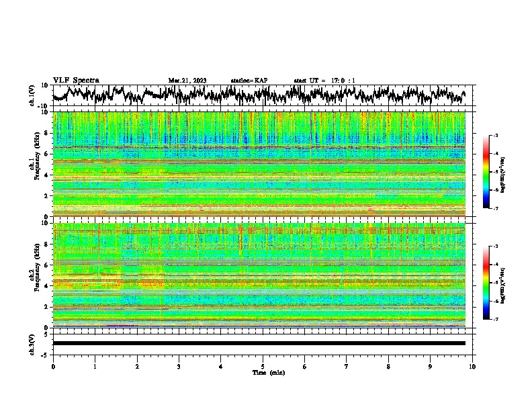Viewport: 532px width, 411px height.
Task: Click the "ch.1(V)" axis label
Action: point(32,95)
